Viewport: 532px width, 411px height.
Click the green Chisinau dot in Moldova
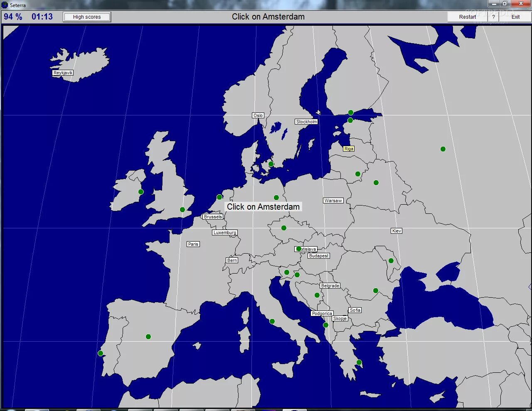(x=391, y=261)
